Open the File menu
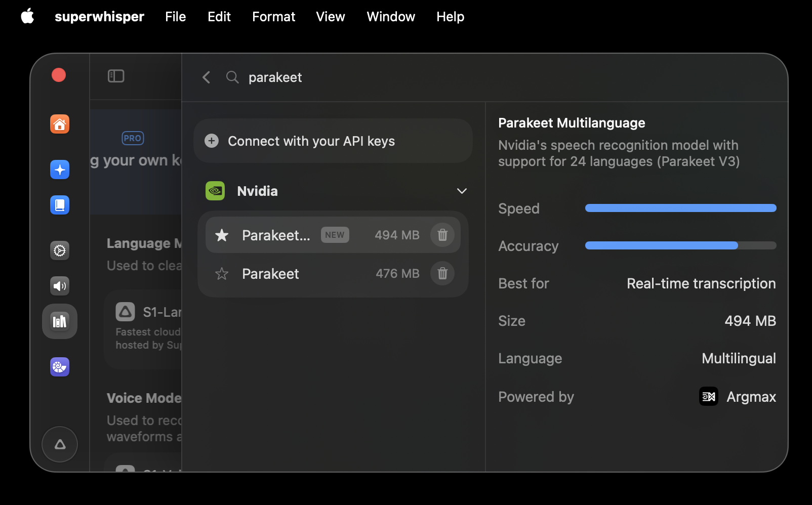Screen dimensions: 812x505 (x=176, y=17)
